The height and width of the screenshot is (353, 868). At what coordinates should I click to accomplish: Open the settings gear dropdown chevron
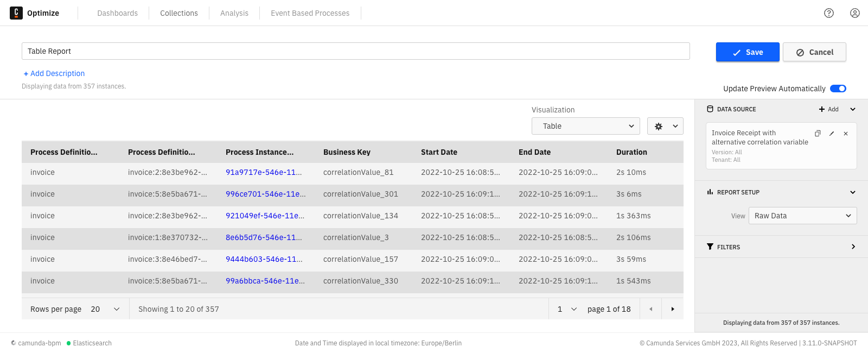coord(675,126)
